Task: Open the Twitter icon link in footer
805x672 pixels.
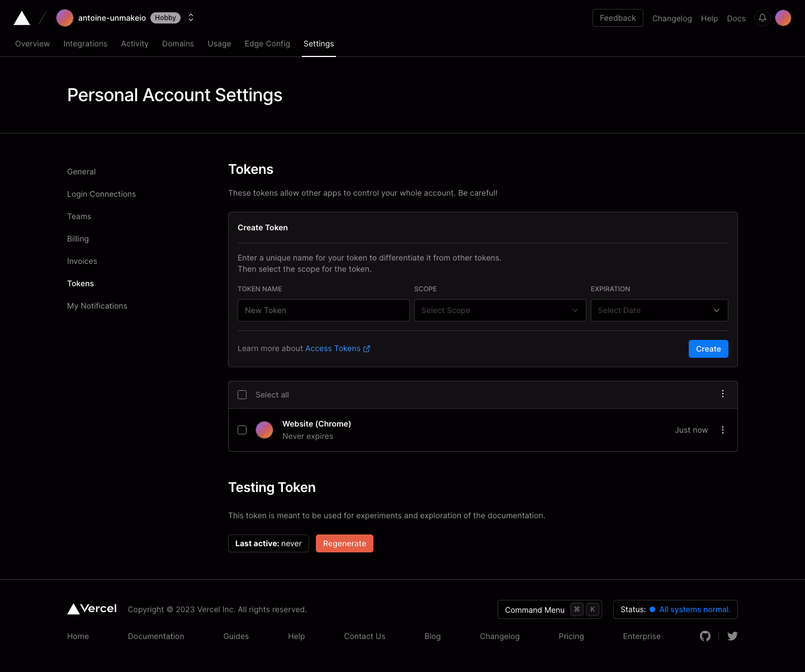Action: coord(732,636)
